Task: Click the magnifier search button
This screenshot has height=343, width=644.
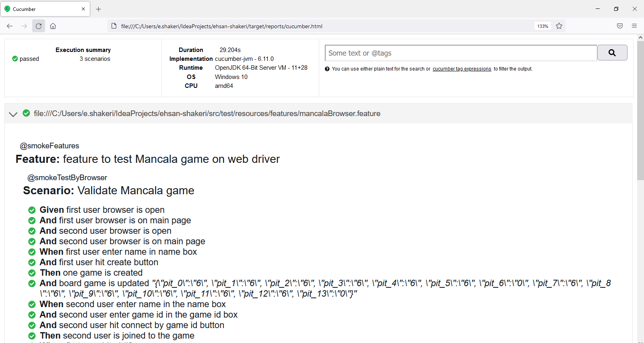Action: pyautogui.click(x=612, y=53)
